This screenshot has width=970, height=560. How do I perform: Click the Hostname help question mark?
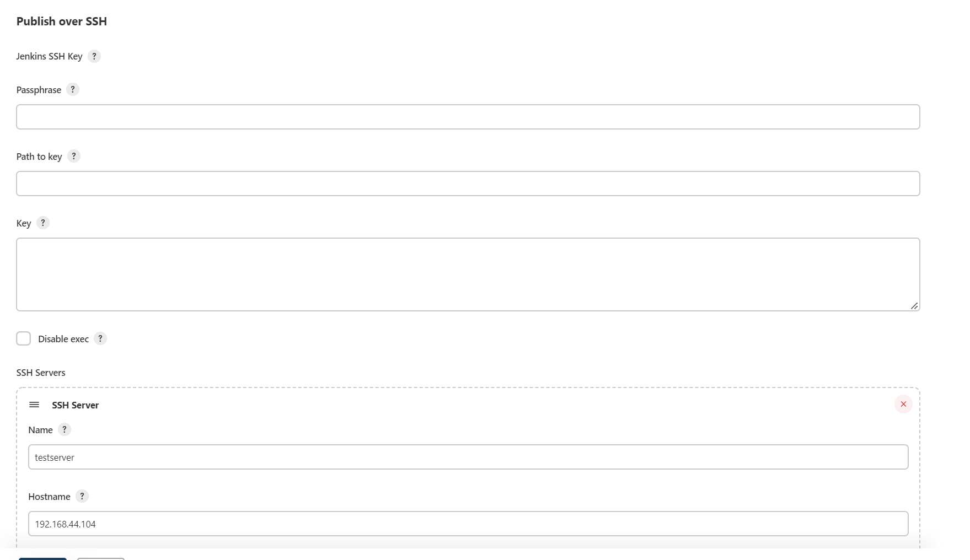click(x=82, y=496)
